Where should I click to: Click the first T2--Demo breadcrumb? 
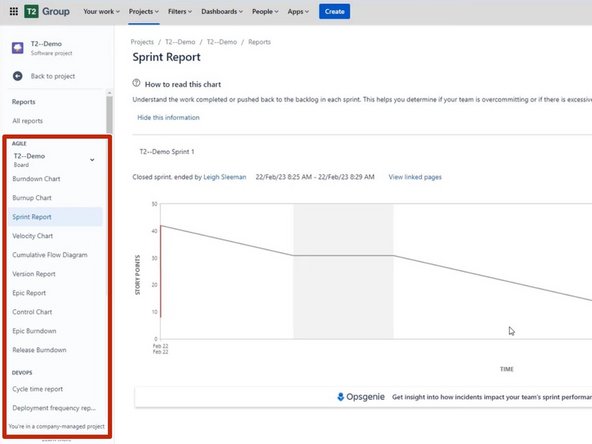pos(180,42)
